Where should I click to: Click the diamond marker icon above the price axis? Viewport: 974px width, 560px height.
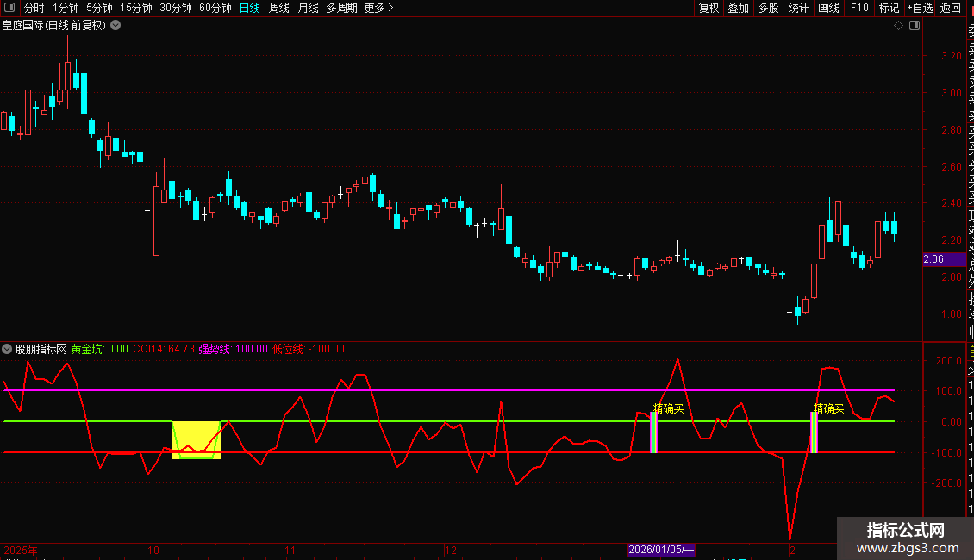point(898,26)
